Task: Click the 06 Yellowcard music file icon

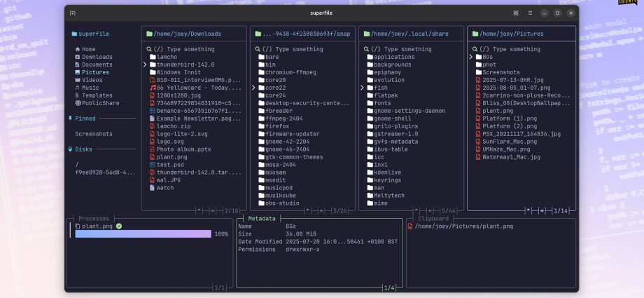Action: (153, 88)
